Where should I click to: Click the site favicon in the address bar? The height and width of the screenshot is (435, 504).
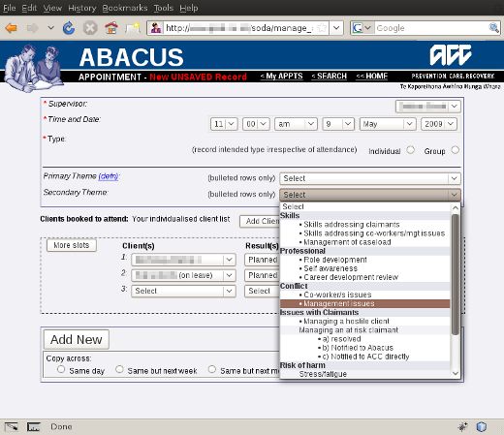pos(156,28)
